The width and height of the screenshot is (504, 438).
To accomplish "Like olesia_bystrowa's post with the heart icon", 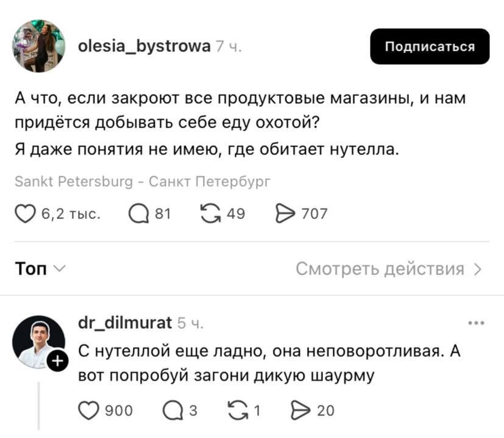I will [24, 213].
